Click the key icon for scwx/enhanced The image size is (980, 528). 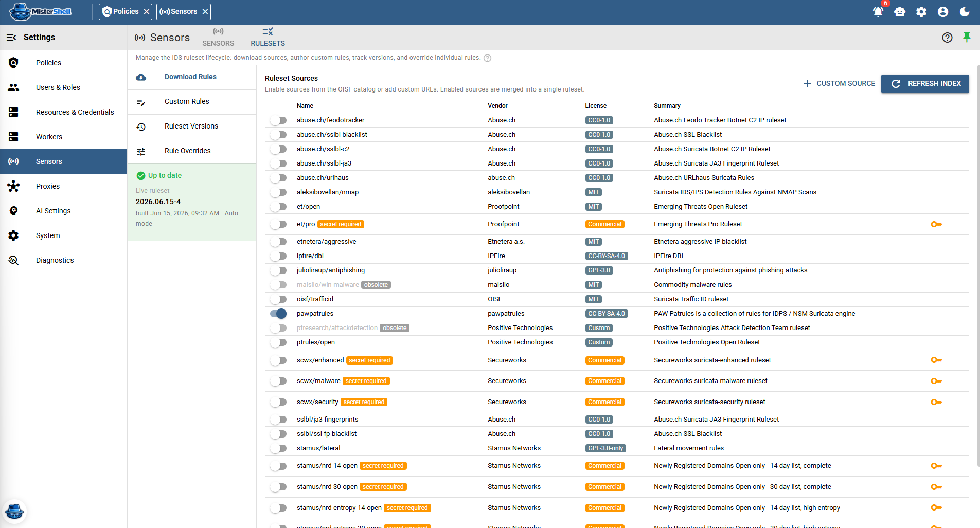point(936,360)
